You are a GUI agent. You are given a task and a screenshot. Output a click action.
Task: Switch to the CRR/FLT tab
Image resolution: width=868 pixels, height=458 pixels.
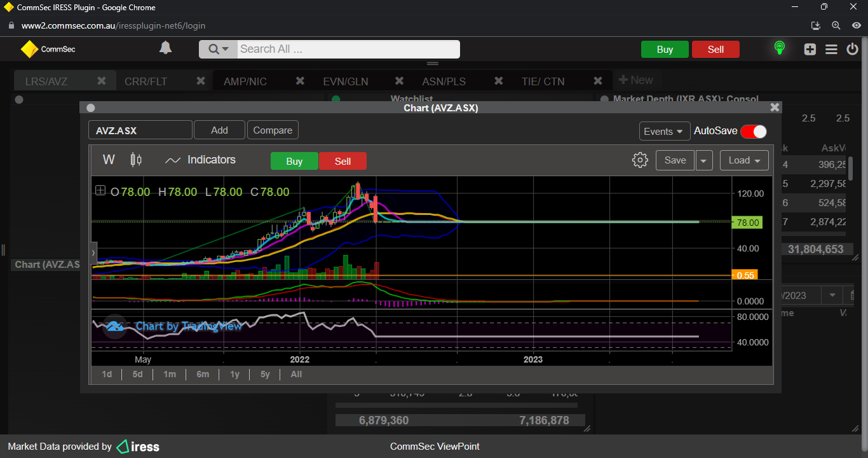[x=146, y=81]
